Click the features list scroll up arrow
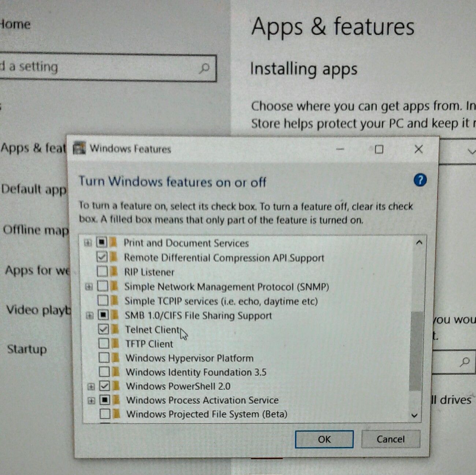This screenshot has width=476, height=475. point(419,242)
